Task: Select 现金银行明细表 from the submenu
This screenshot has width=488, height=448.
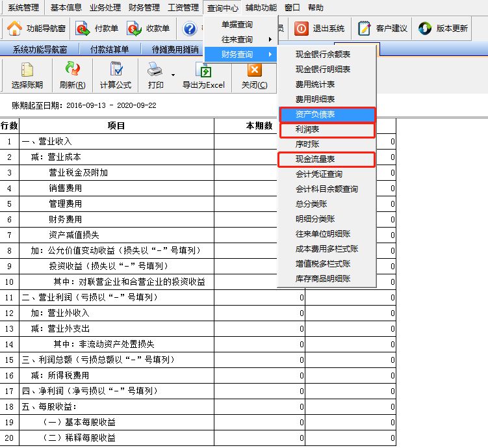Action: (x=327, y=69)
